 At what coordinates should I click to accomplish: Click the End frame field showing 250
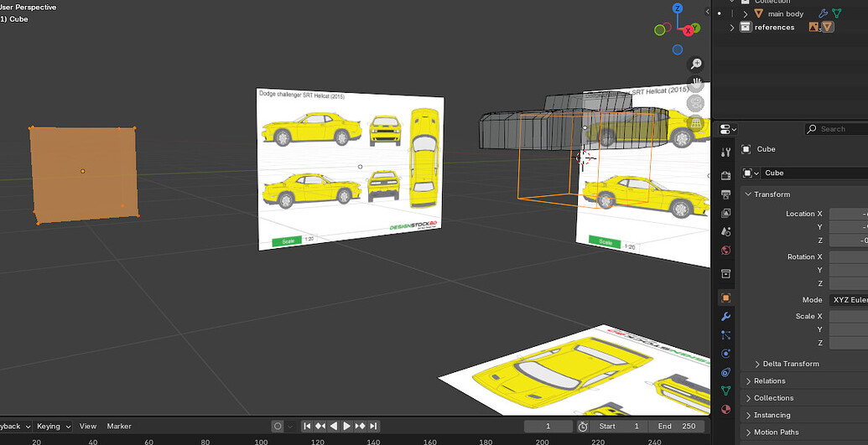tap(677, 427)
